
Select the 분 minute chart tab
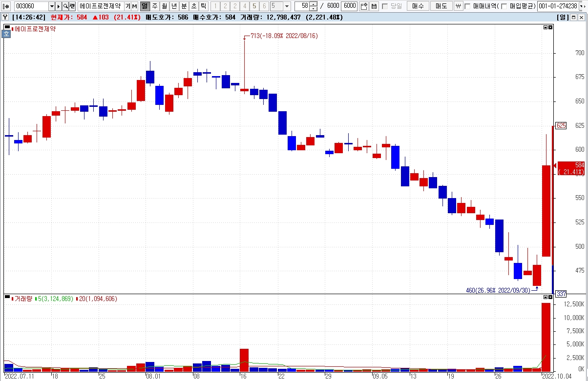(184, 6)
